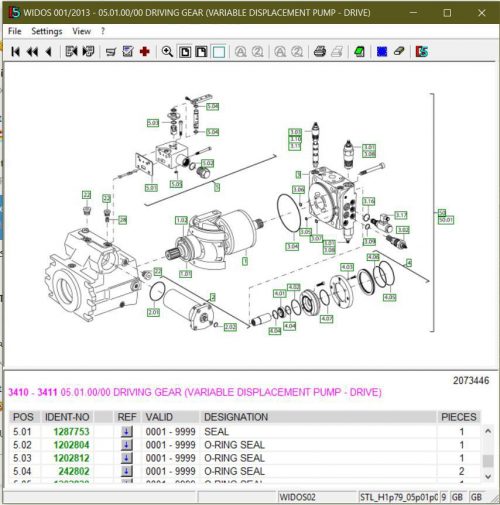Screen dimensions: 500x505
Task: Print using the black printer icon
Action: 320,52
